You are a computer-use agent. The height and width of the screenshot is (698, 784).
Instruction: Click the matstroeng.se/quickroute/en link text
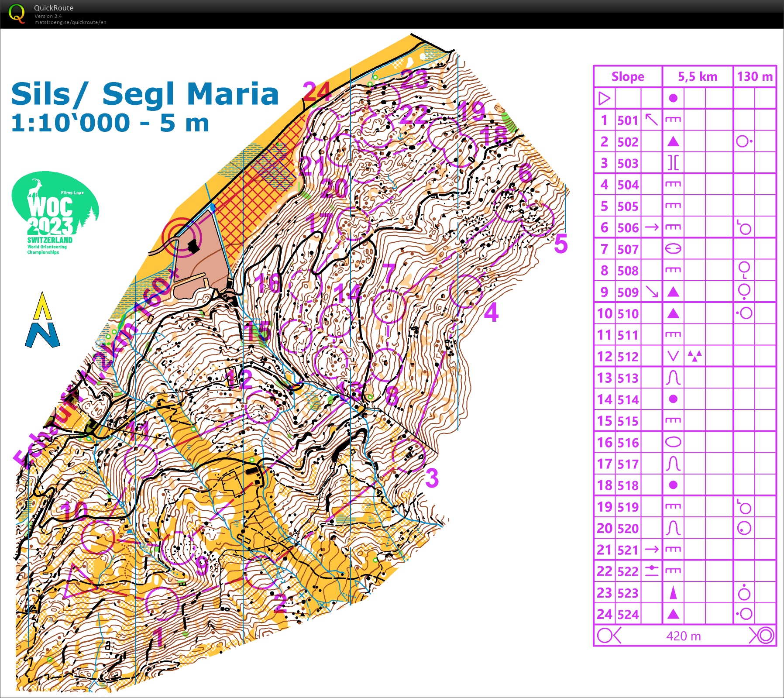[x=70, y=22]
